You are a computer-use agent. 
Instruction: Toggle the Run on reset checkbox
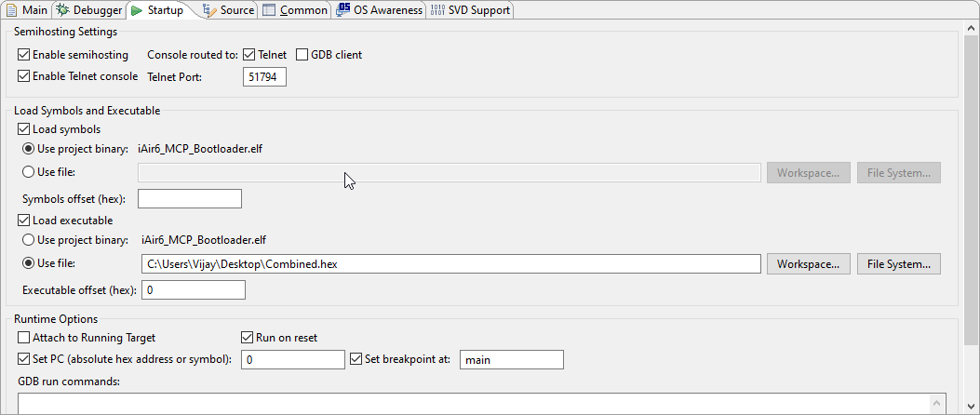coord(248,338)
